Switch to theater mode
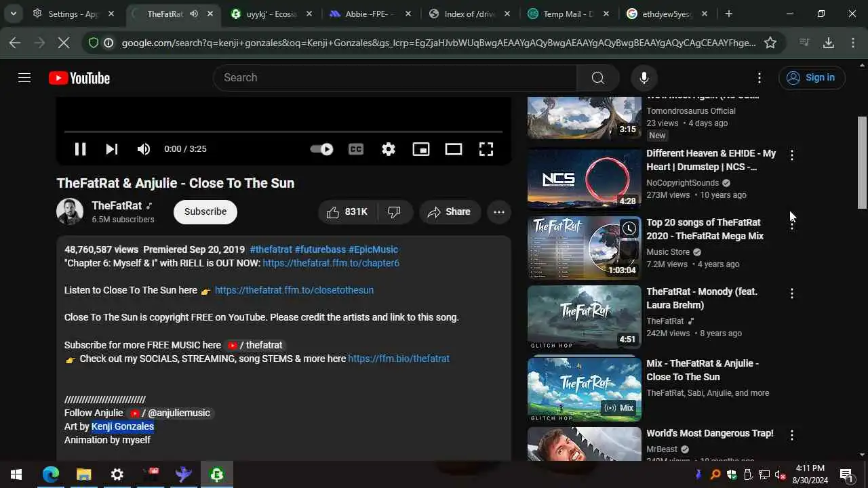This screenshot has width=868, height=488. (x=454, y=149)
